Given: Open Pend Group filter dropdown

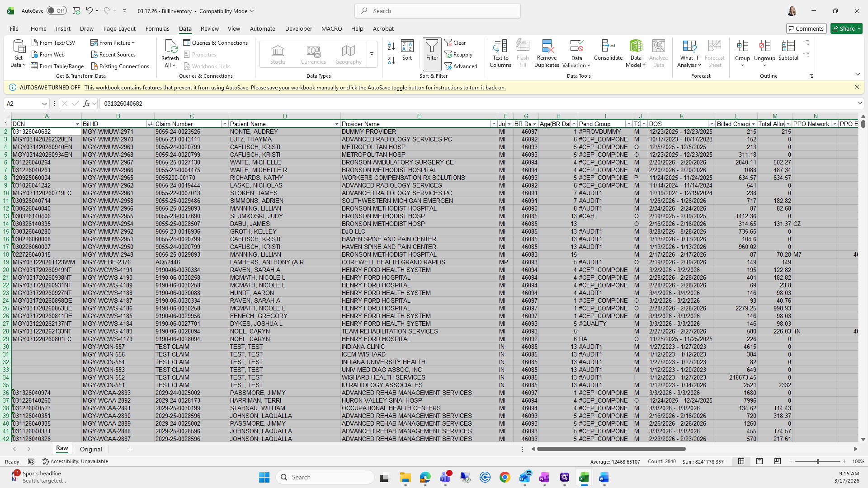Looking at the screenshot, I should tap(628, 124).
